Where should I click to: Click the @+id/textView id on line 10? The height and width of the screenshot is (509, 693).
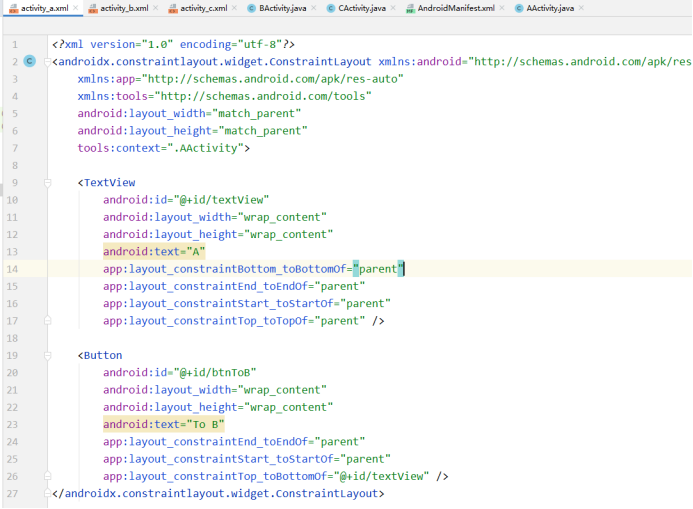pyautogui.click(x=221, y=200)
